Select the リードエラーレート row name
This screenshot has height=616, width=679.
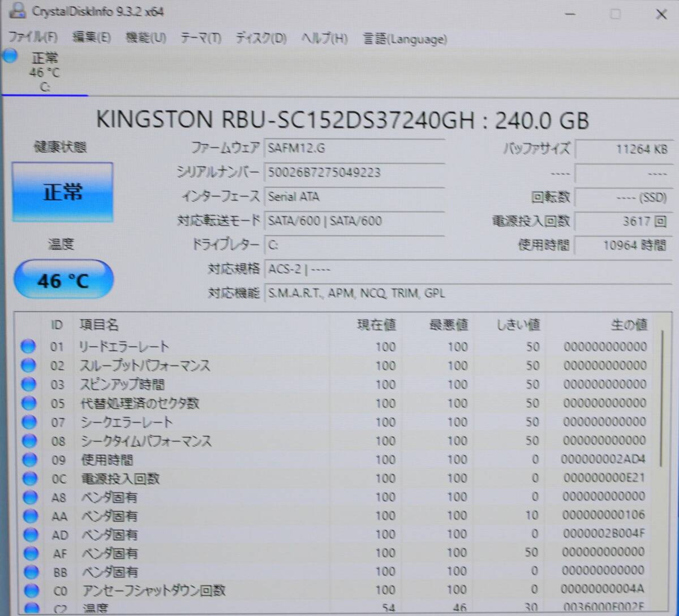pyautogui.click(x=124, y=347)
